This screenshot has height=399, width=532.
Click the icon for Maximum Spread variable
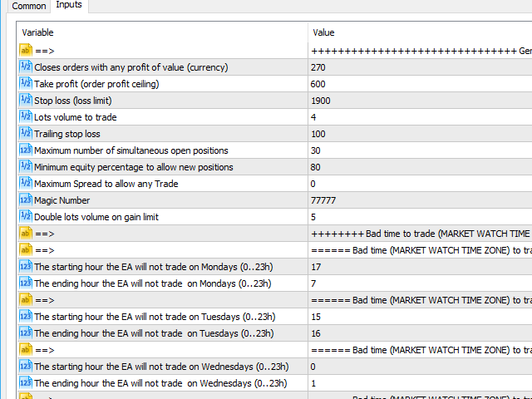pyautogui.click(x=25, y=184)
